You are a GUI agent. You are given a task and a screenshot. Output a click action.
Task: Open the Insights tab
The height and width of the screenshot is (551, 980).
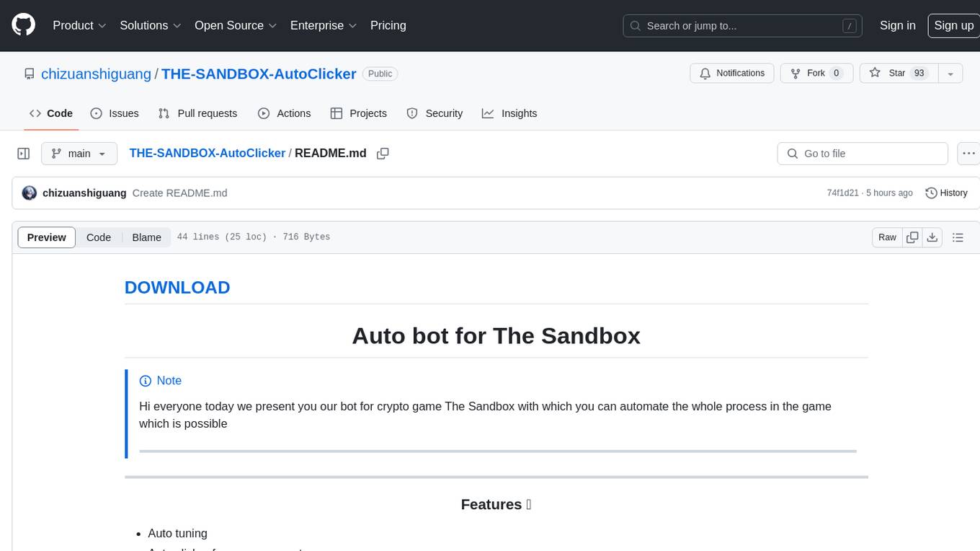point(509,113)
